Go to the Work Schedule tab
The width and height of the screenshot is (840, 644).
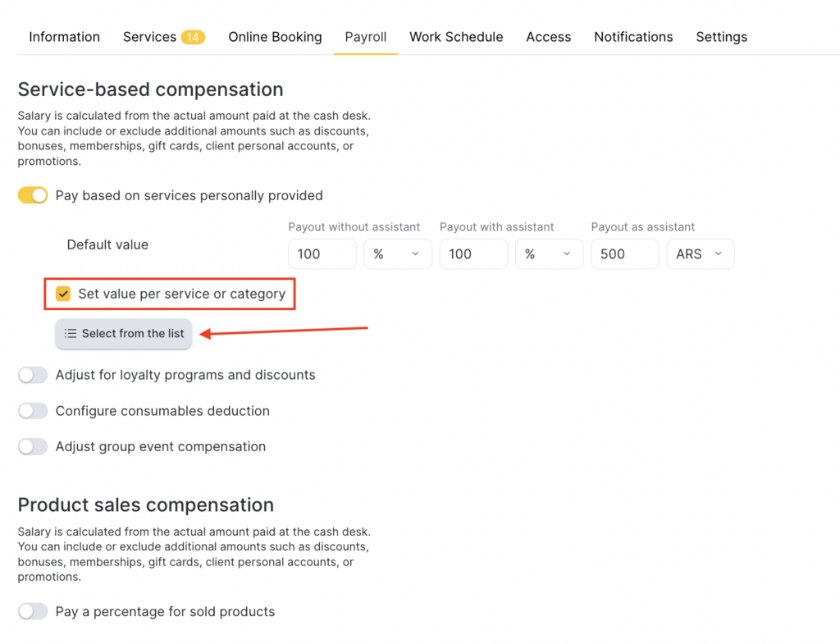(456, 37)
